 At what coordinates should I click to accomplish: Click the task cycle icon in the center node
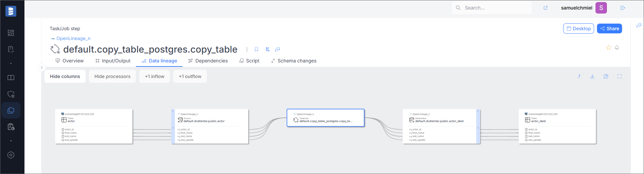(296, 120)
